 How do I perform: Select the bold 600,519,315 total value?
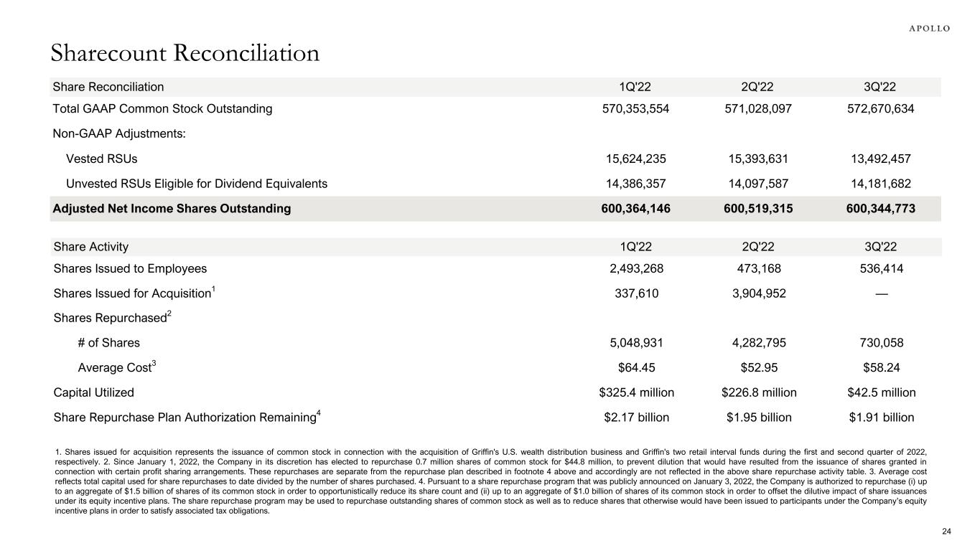[758, 209]
